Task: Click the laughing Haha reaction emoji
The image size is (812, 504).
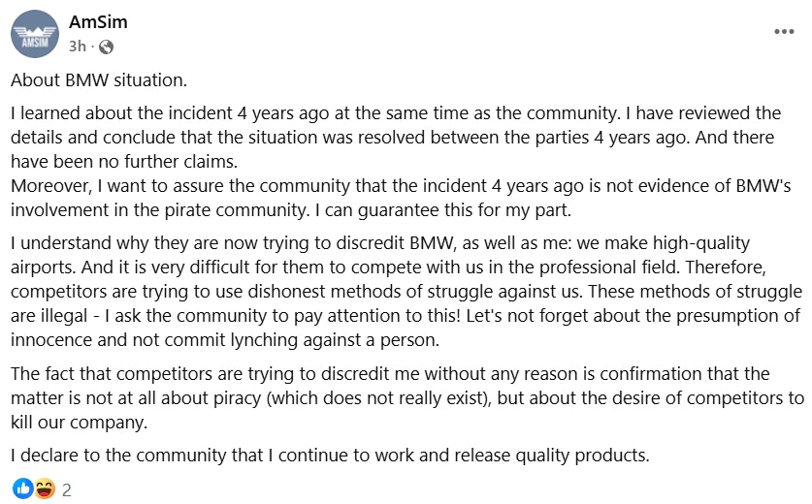Action: tap(44, 488)
